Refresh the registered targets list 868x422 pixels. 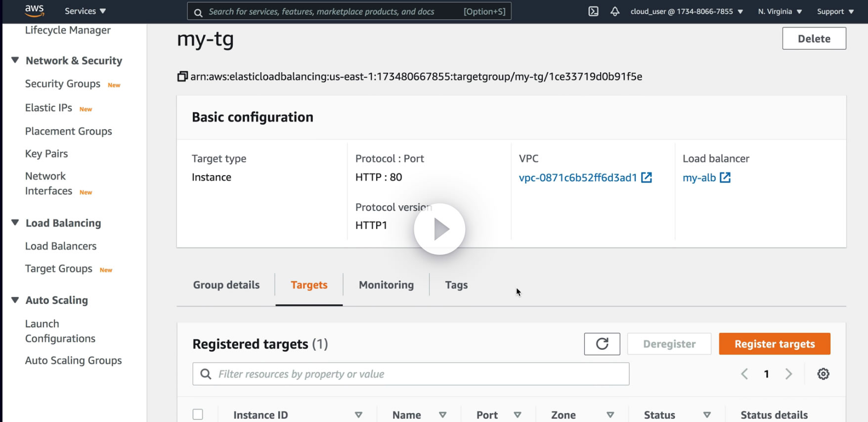pyautogui.click(x=602, y=344)
